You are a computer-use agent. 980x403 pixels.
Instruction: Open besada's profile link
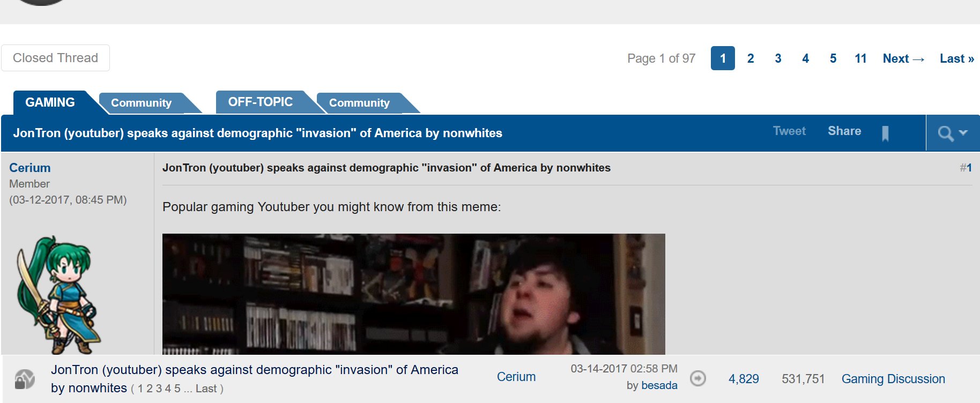coord(659,385)
